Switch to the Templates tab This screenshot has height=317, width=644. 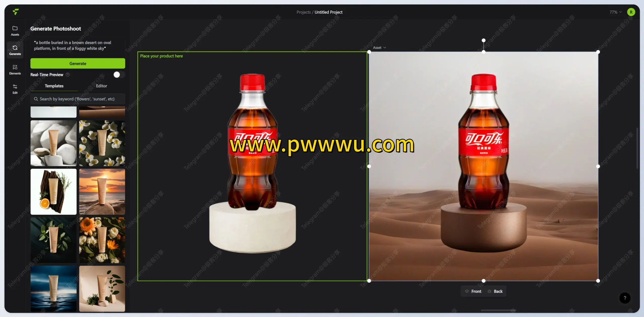tap(54, 86)
